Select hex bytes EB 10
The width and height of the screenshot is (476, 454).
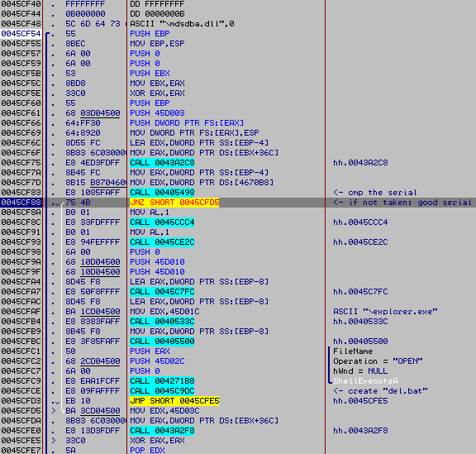78,401
